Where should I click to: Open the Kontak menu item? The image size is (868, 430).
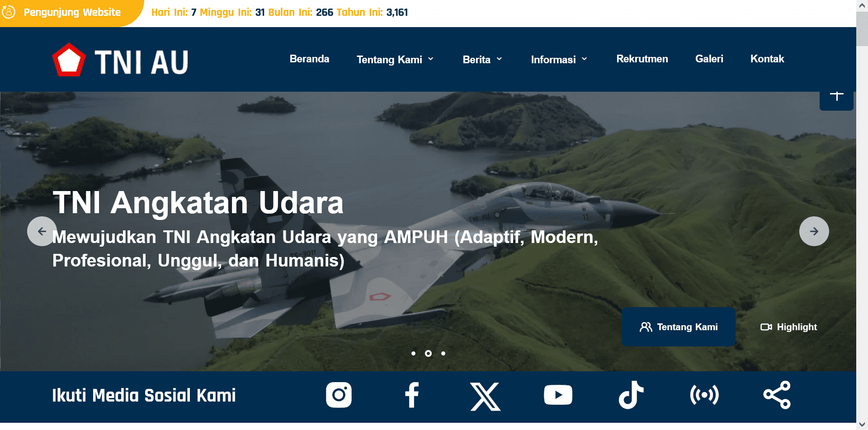pos(767,59)
